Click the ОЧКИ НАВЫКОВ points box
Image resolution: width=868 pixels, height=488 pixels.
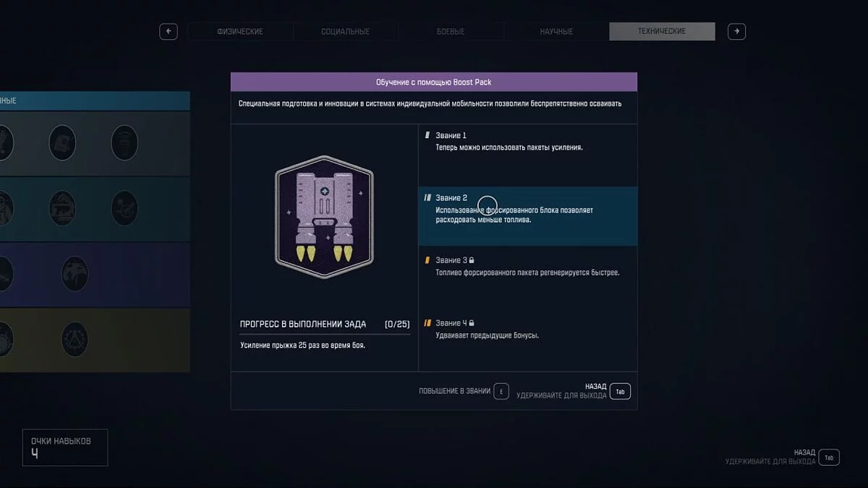65,448
